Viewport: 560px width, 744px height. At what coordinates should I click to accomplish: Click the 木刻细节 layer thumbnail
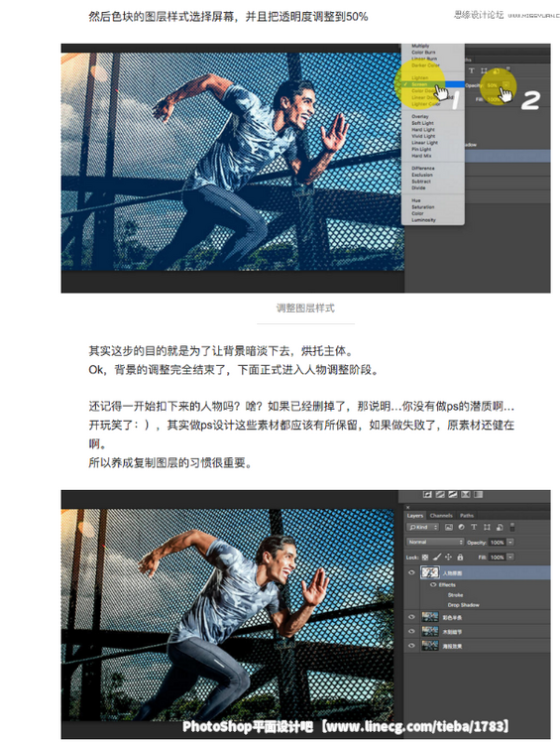pos(430,632)
